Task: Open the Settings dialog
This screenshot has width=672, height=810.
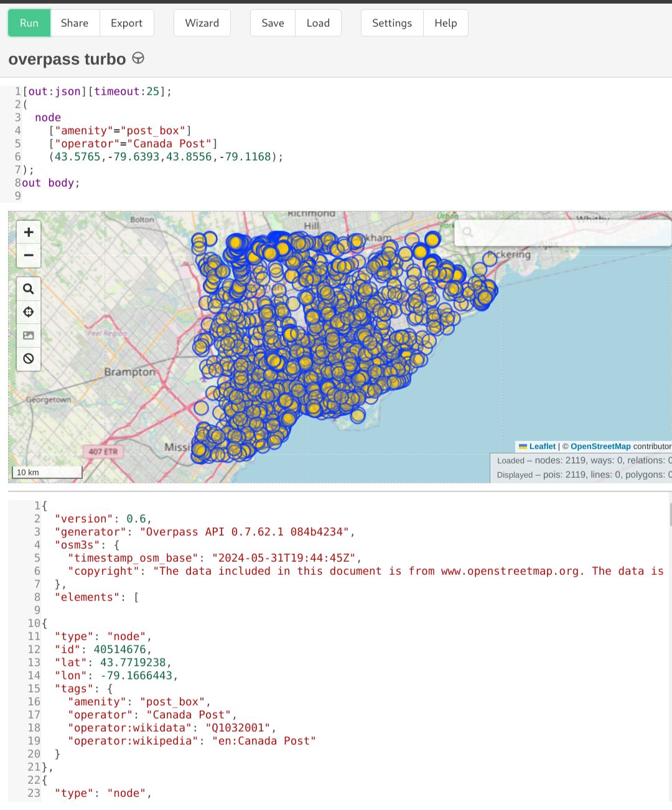Action: (391, 22)
